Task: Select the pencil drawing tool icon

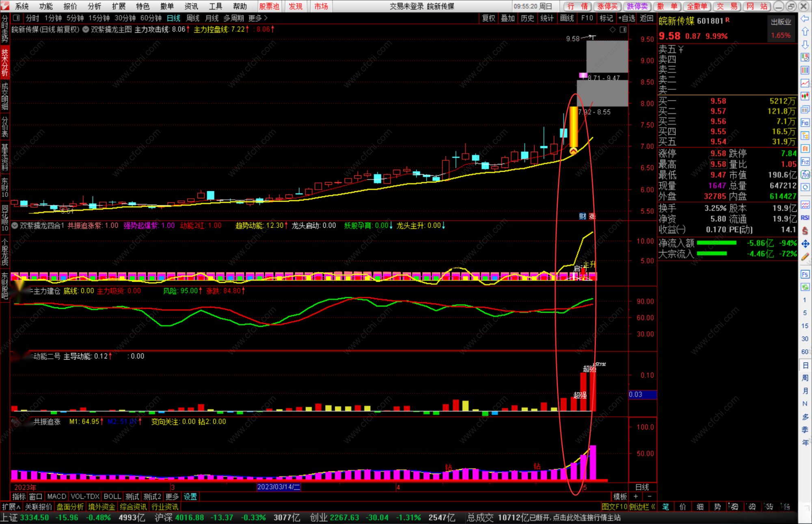Action: click(x=805, y=257)
